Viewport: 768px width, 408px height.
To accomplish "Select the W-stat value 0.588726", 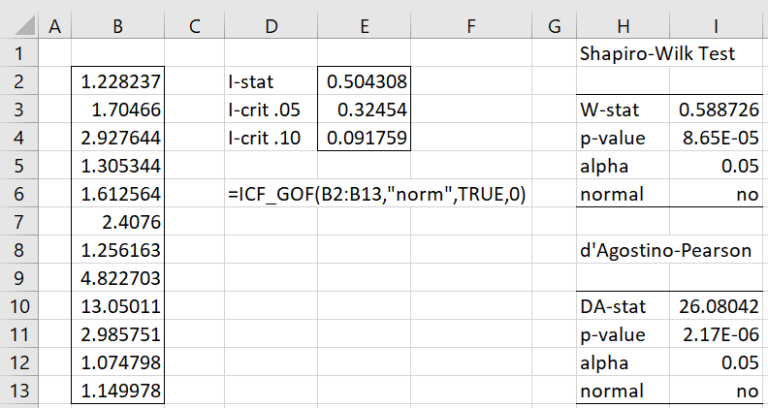I will [712, 110].
